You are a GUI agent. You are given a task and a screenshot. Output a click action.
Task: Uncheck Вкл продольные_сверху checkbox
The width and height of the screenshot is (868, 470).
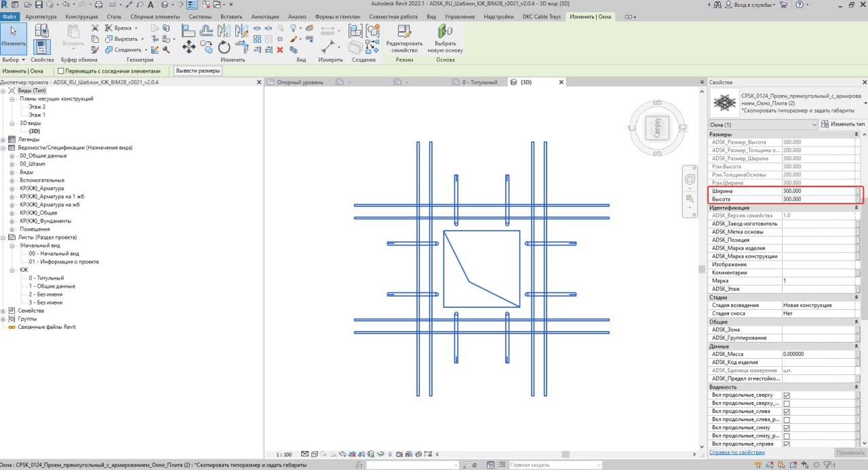(787, 395)
